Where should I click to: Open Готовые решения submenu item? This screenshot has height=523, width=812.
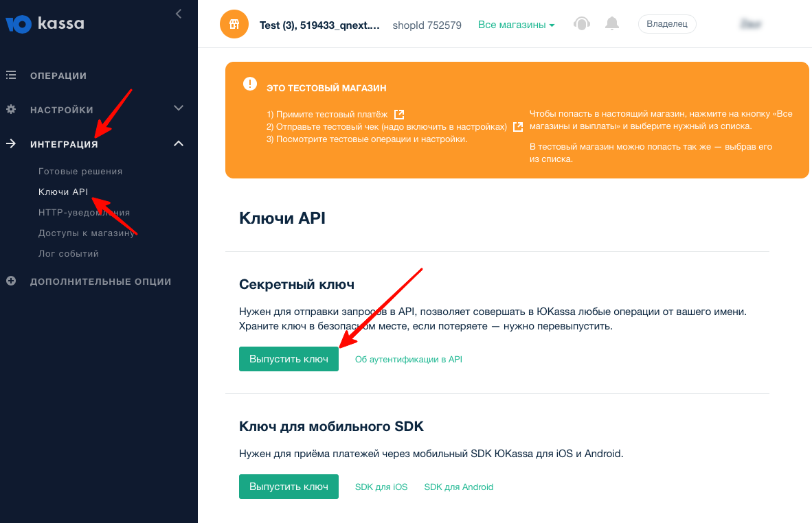[x=80, y=171]
